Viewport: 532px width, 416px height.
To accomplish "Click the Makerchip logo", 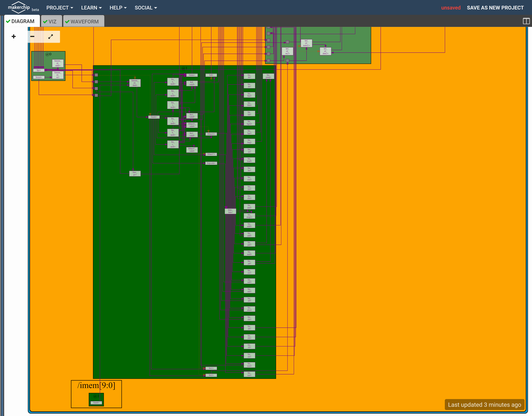I will pos(19,7).
